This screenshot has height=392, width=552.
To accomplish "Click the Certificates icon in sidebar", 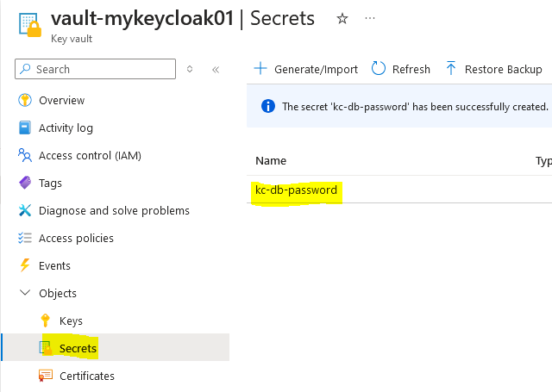I will click(x=45, y=376).
